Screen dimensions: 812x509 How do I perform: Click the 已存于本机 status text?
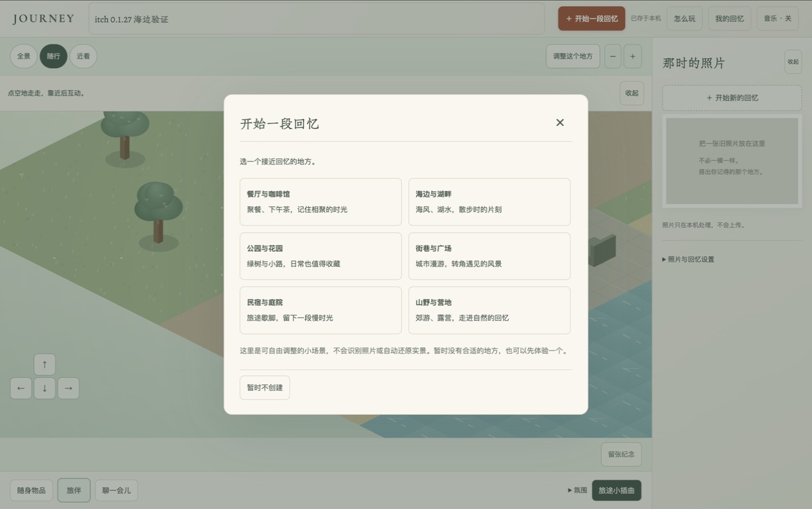click(645, 19)
